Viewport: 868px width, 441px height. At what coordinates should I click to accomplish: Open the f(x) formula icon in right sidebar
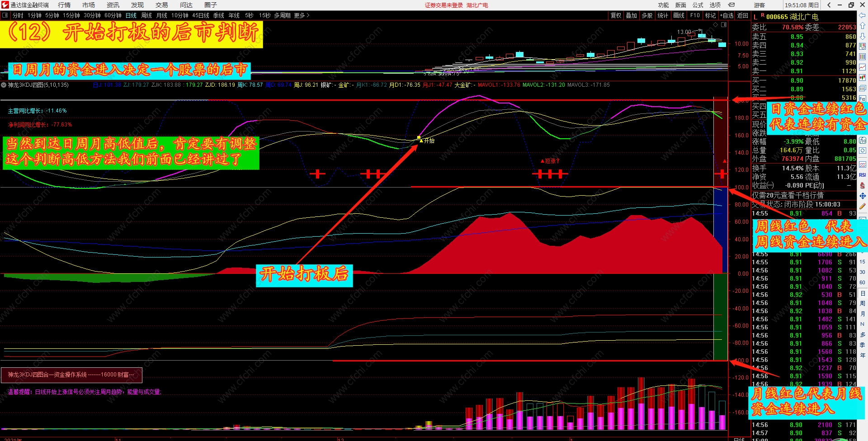pyautogui.click(x=863, y=141)
